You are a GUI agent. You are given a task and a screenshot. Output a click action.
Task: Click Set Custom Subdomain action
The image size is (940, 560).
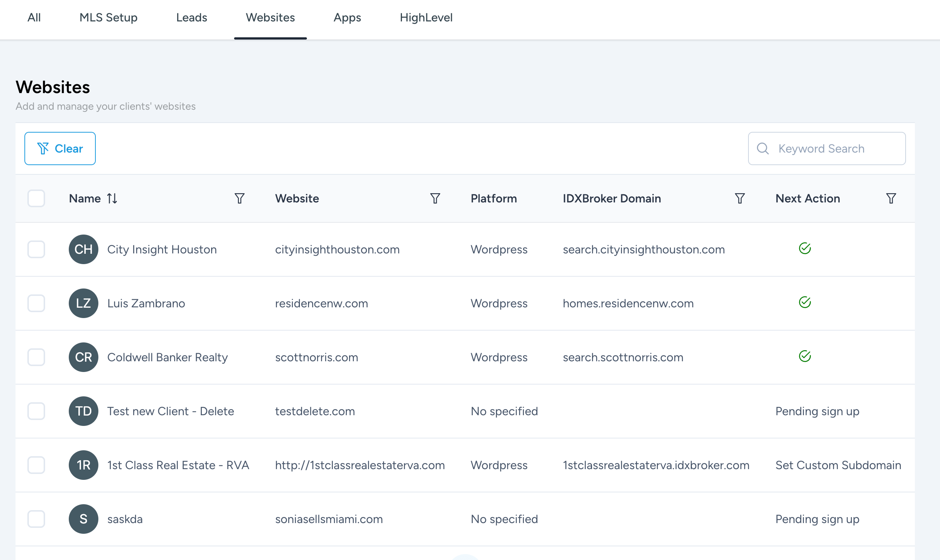838,465
